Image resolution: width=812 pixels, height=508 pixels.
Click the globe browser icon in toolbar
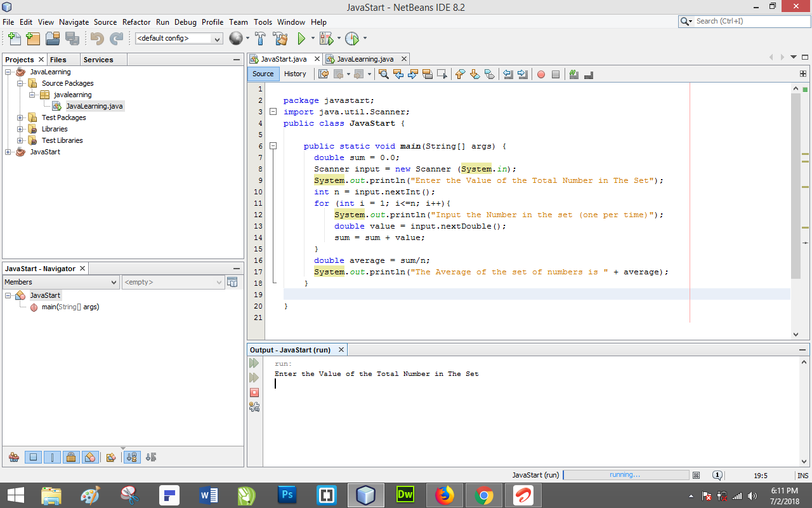[x=235, y=39]
